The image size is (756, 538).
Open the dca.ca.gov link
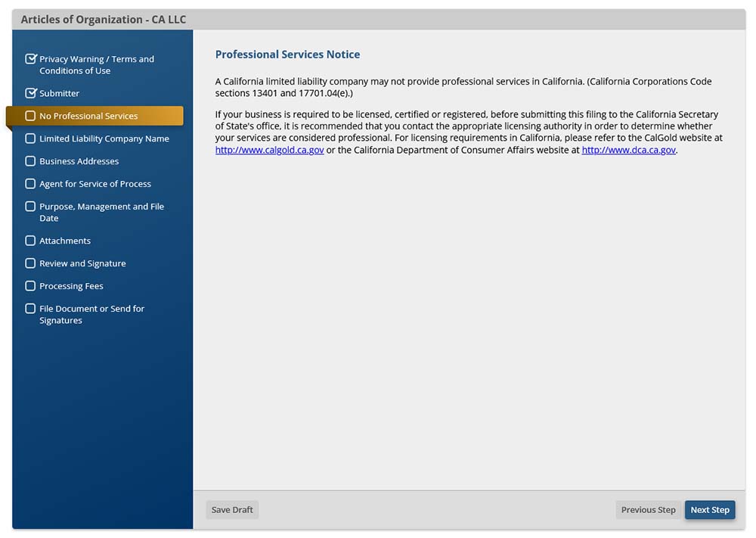pyautogui.click(x=629, y=150)
